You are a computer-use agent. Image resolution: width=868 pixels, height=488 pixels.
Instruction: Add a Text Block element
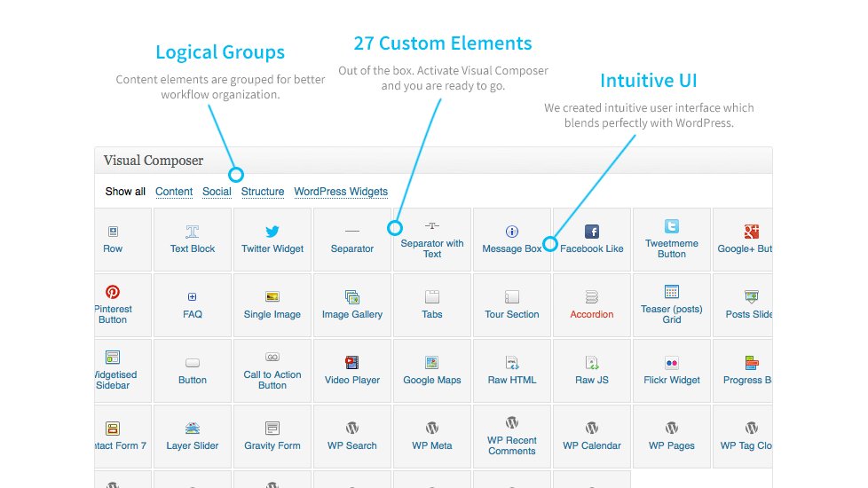pyautogui.click(x=192, y=240)
